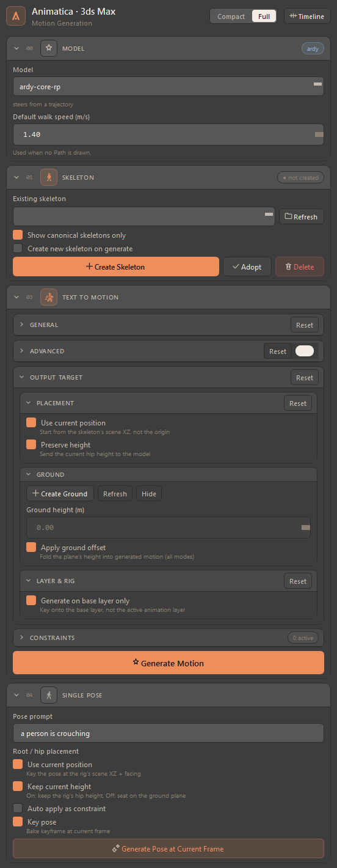Click Generate Pose at Current Frame
This screenshot has height=868, width=337.
coord(168,848)
